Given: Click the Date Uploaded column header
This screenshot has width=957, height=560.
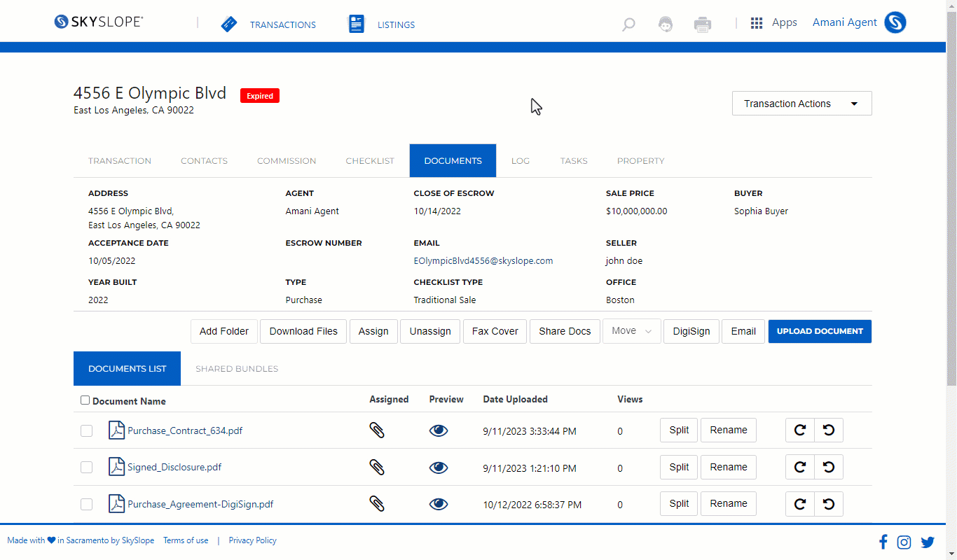Looking at the screenshot, I should point(515,399).
